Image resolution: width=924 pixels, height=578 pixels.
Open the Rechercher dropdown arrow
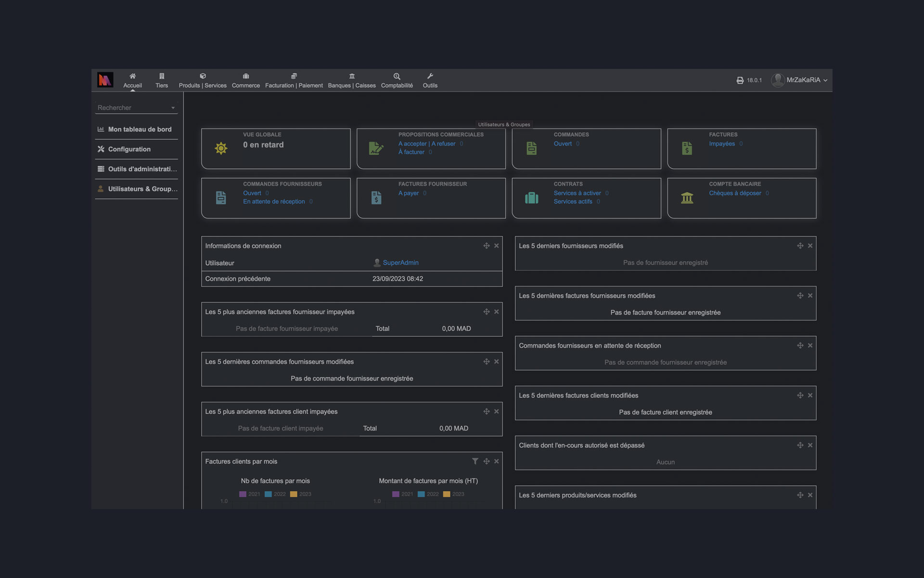173,108
